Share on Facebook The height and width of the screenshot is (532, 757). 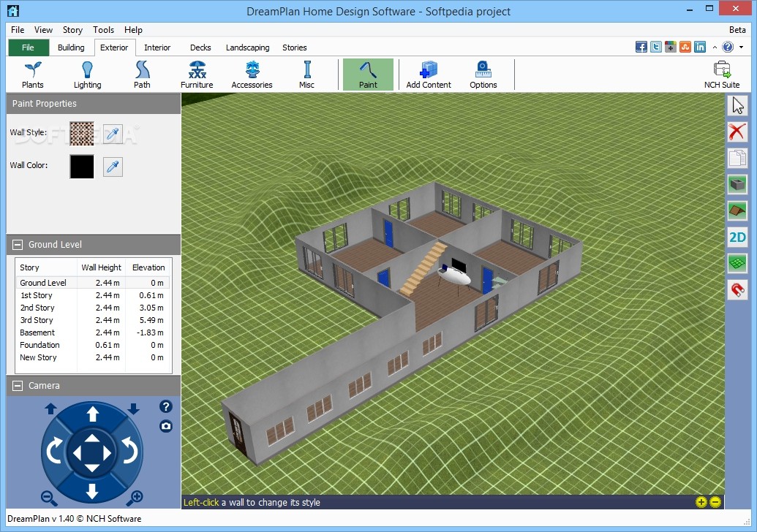(641, 47)
